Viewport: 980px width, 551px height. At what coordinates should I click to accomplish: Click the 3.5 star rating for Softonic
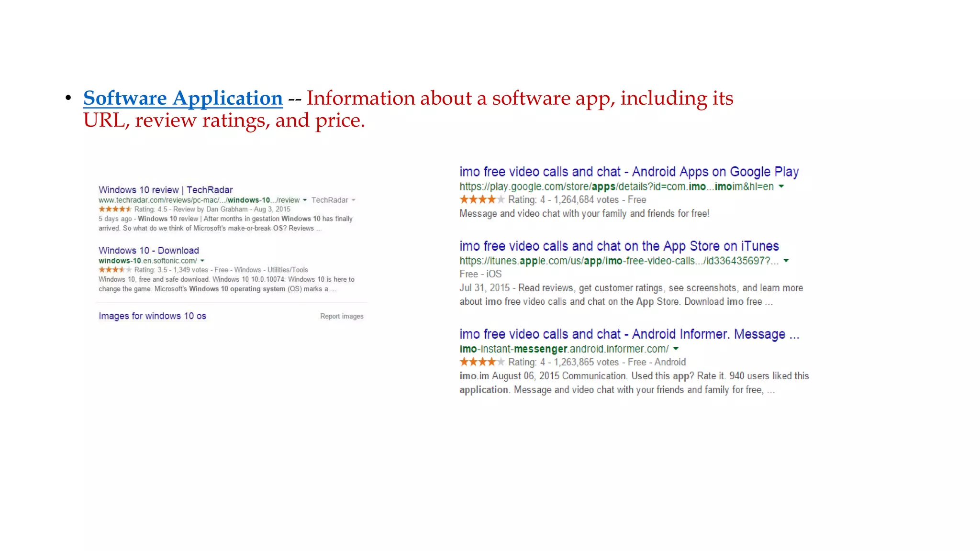(115, 270)
